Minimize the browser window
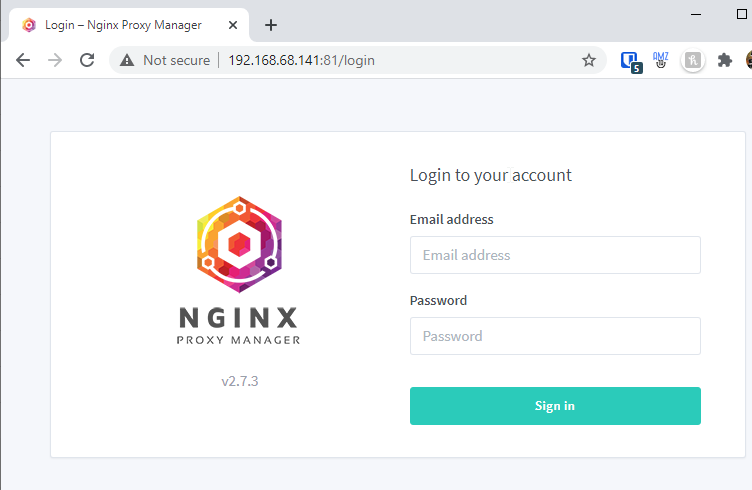 pyautogui.click(x=696, y=14)
